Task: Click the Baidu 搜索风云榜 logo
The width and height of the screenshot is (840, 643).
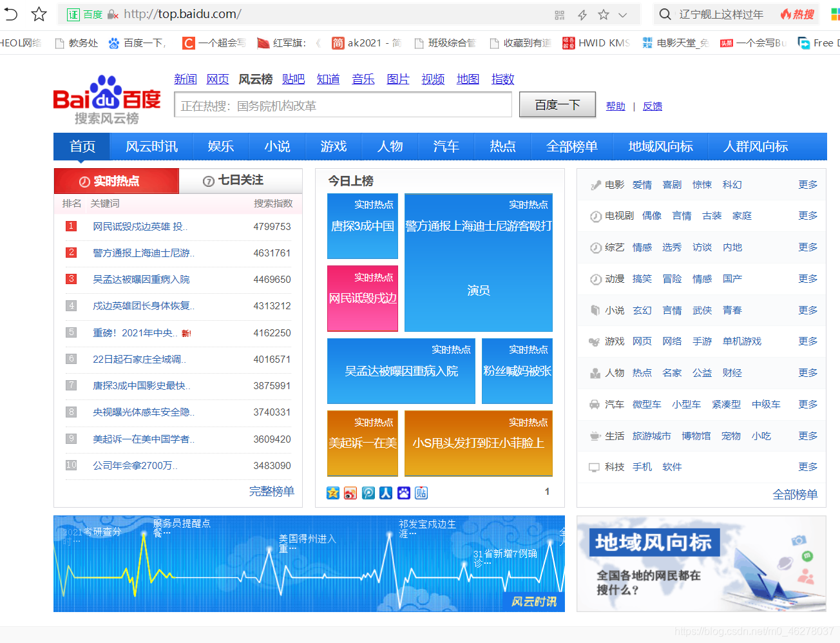Action: 107,100
